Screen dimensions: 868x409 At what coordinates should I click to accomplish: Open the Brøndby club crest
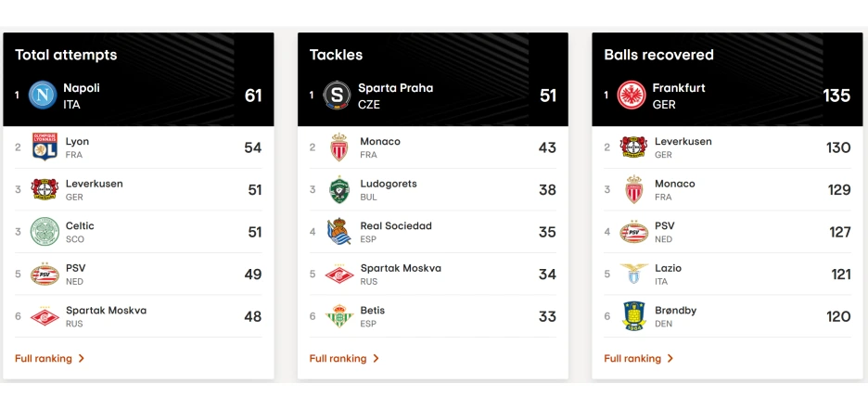pyautogui.click(x=633, y=316)
